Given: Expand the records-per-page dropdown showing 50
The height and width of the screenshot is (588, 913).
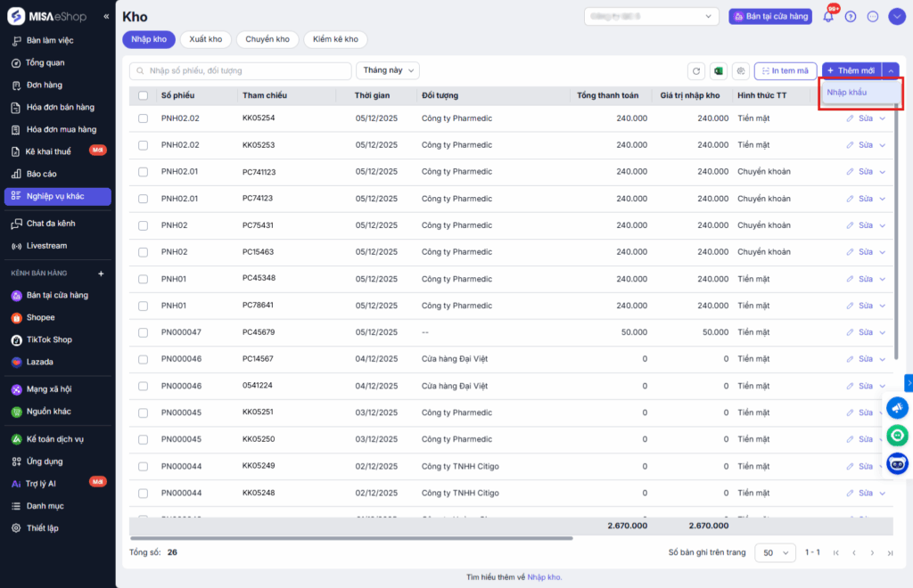Looking at the screenshot, I should (775, 553).
